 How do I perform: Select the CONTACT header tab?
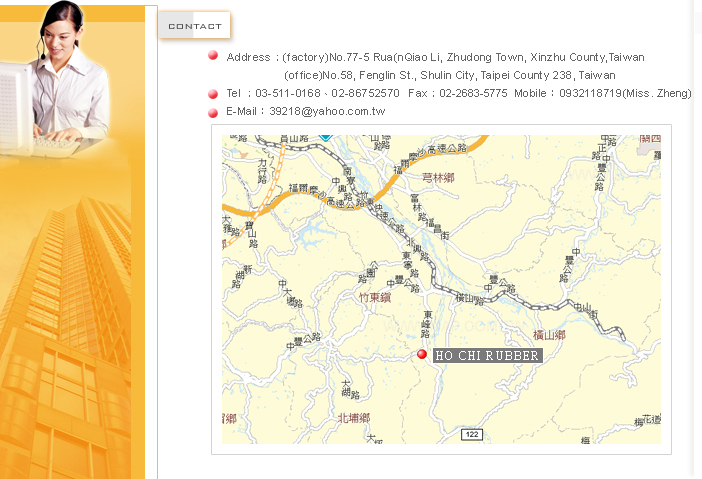pyautogui.click(x=195, y=26)
